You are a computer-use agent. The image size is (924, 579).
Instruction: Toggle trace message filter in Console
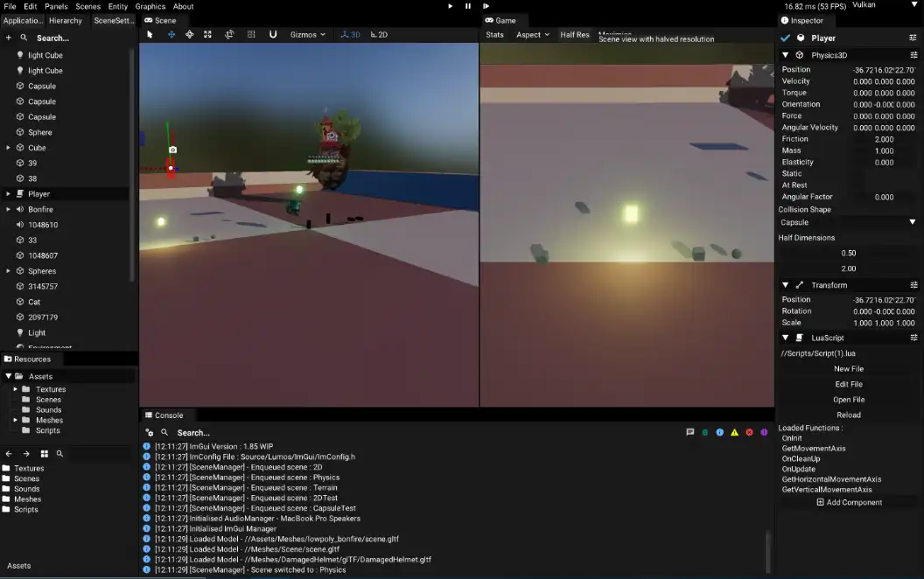690,432
